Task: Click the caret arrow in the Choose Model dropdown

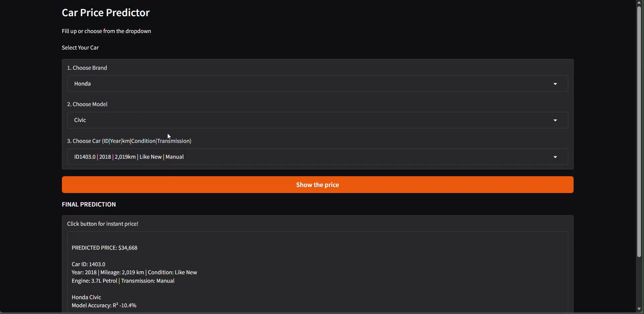Action: tap(555, 120)
